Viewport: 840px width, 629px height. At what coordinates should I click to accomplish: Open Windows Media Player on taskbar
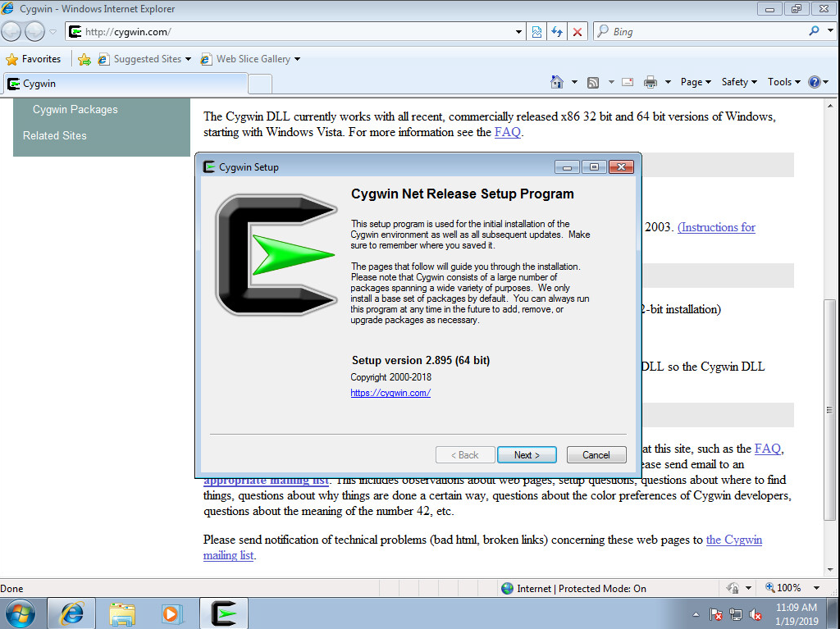click(x=172, y=613)
